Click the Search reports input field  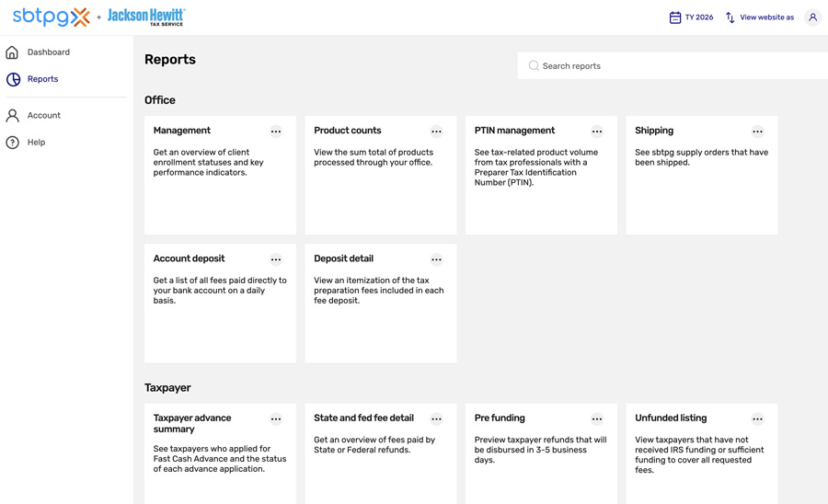coord(681,66)
